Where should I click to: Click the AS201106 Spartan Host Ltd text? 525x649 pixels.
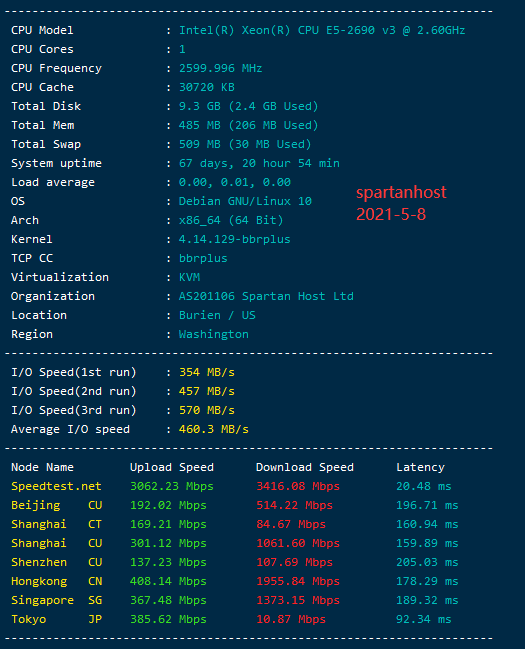266,296
